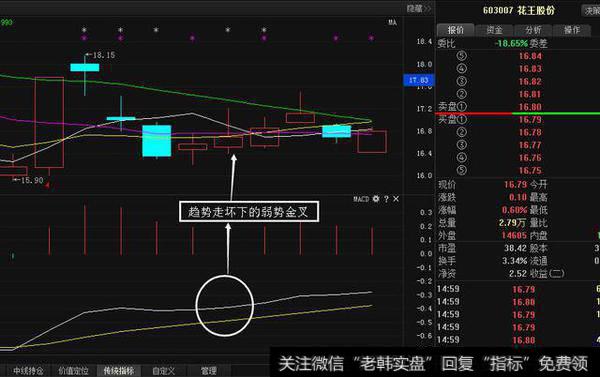Select buy level 3 price 16.77
This screenshot has width=600, height=377.
(x=530, y=145)
